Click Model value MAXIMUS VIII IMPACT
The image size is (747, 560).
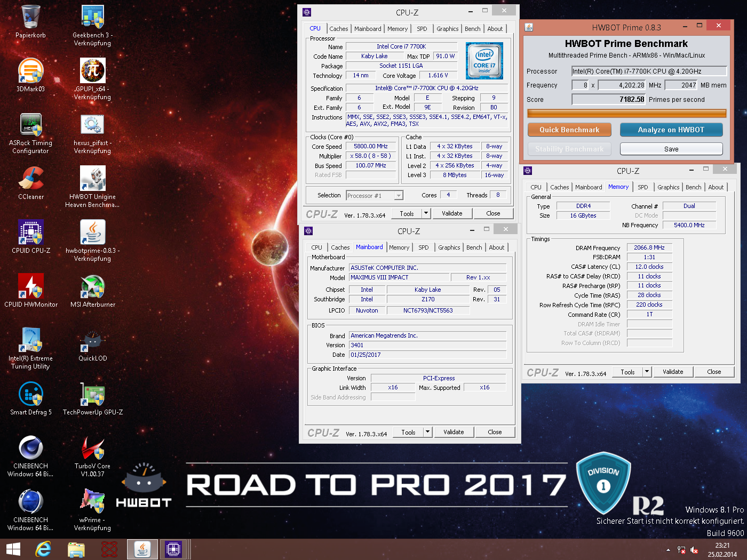399,277
